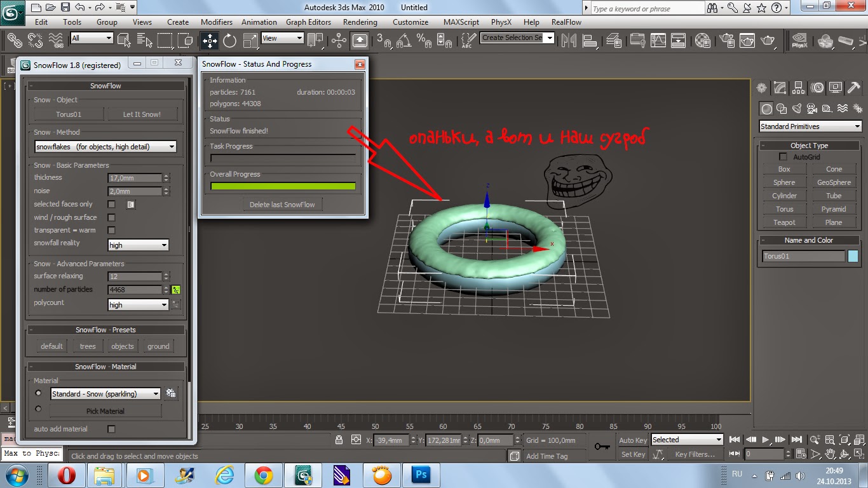Image resolution: width=868 pixels, height=488 pixels.
Task: Select the Link tool in the main toolbar
Action: click(x=13, y=41)
